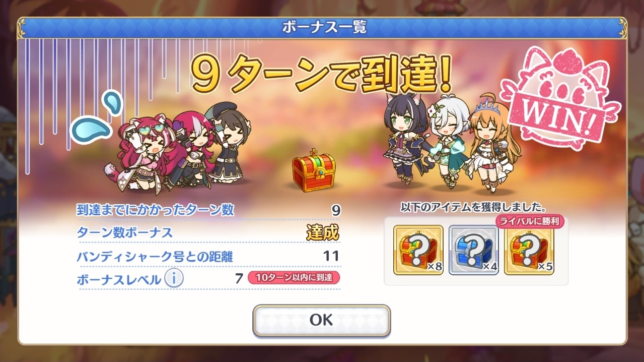
Task: Click the ライバルに勝利 badge
Action: 530,221
